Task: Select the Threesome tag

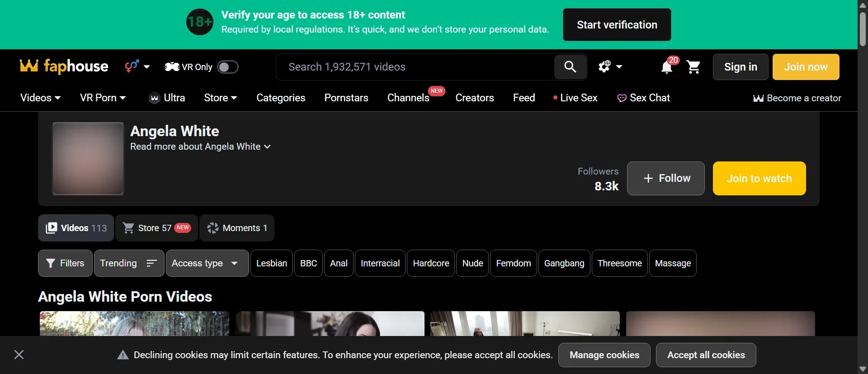Action: point(619,263)
